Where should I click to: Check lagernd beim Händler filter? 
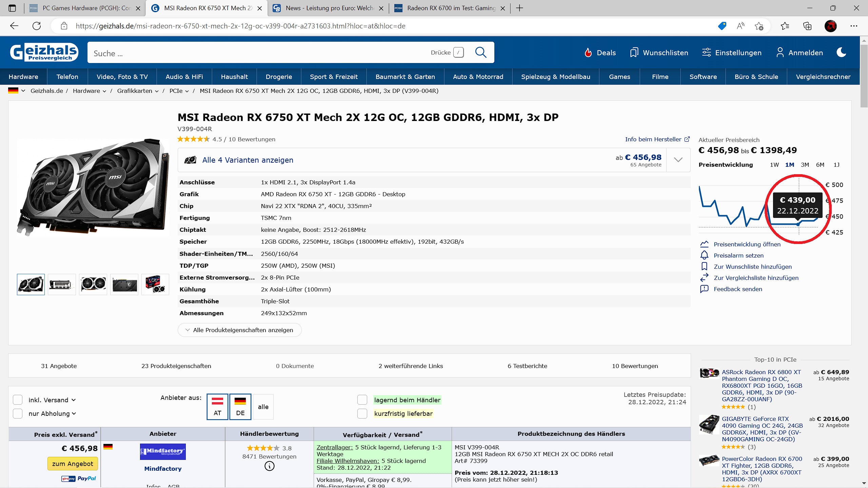pos(362,400)
